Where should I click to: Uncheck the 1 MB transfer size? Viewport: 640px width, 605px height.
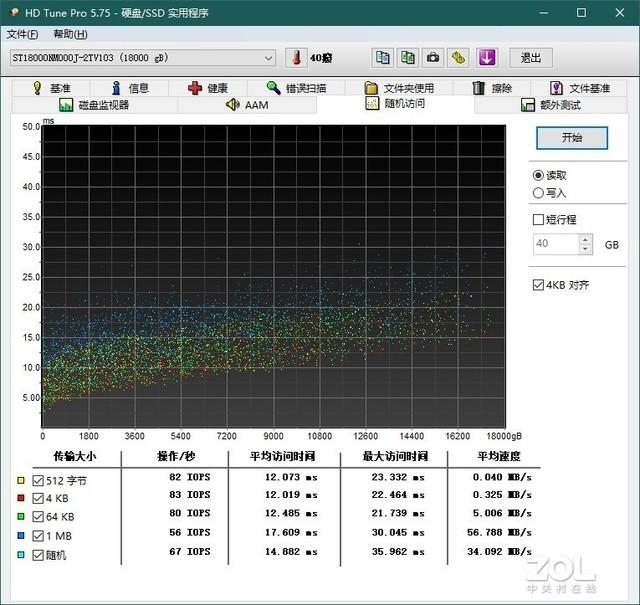(38, 536)
